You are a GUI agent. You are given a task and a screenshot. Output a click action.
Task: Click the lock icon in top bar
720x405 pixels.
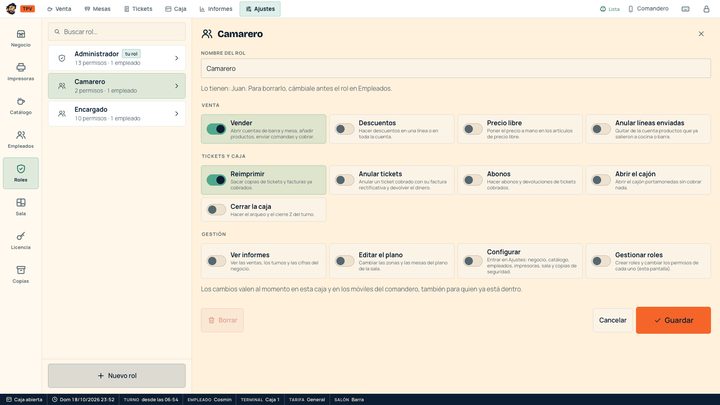tap(706, 9)
